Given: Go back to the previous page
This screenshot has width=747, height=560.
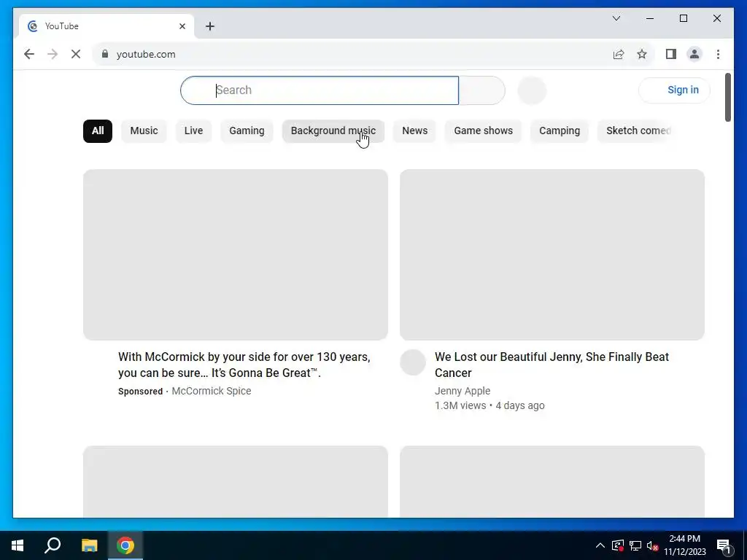Looking at the screenshot, I should (x=29, y=54).
